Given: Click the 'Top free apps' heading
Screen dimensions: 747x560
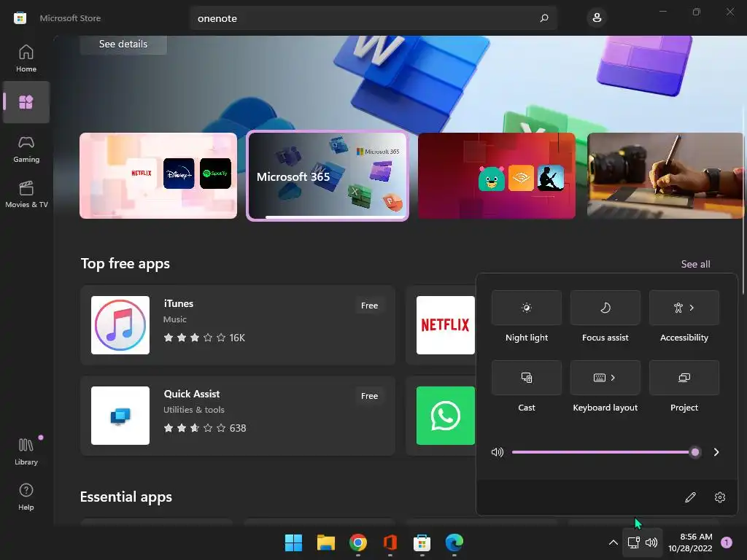Looking at the screenshot, I should point(125,264).
